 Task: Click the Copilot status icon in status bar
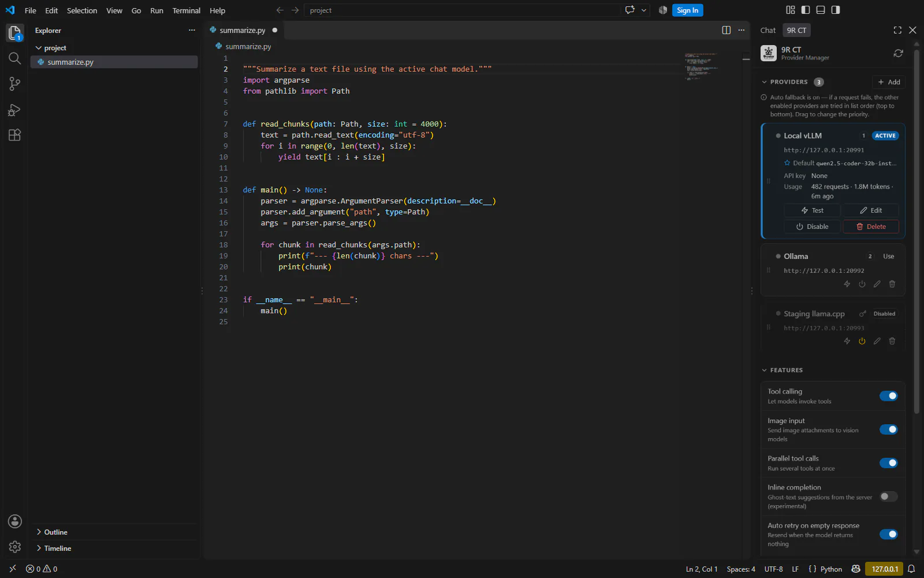856,569
